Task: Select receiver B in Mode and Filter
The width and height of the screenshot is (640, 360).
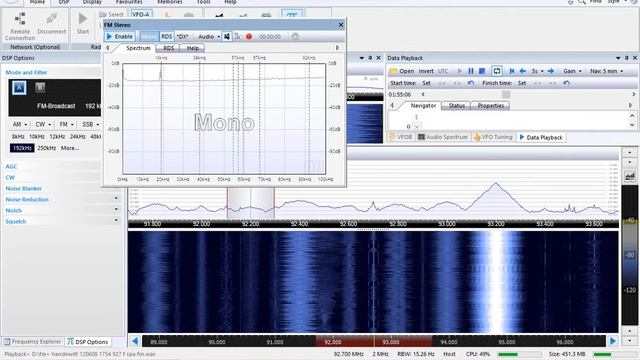Action: (x=40, y=87)
